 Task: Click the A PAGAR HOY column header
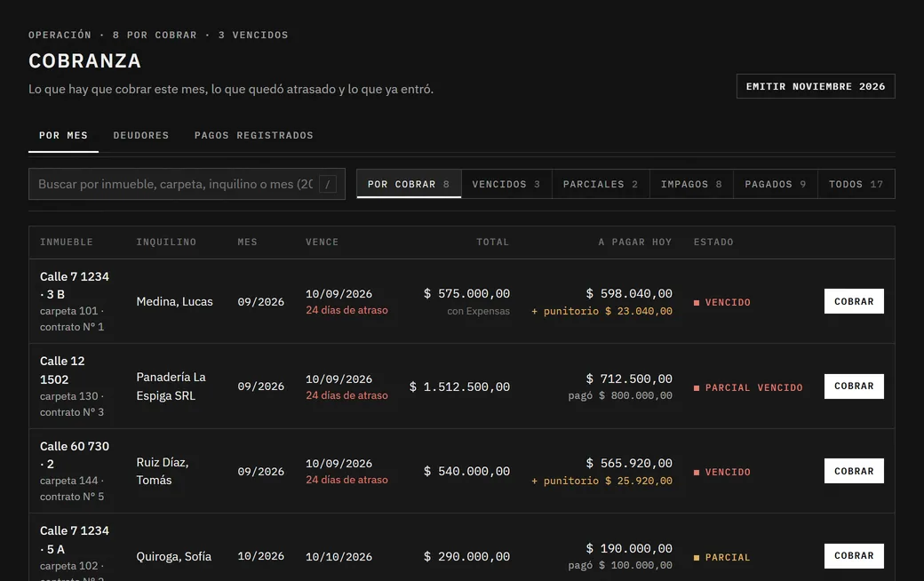tap(635, 243)
